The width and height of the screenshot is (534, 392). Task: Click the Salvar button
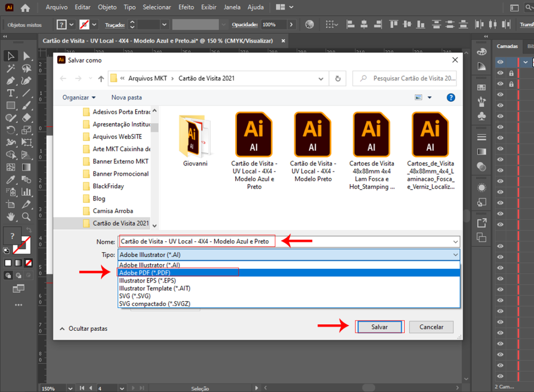click(379, 327)
